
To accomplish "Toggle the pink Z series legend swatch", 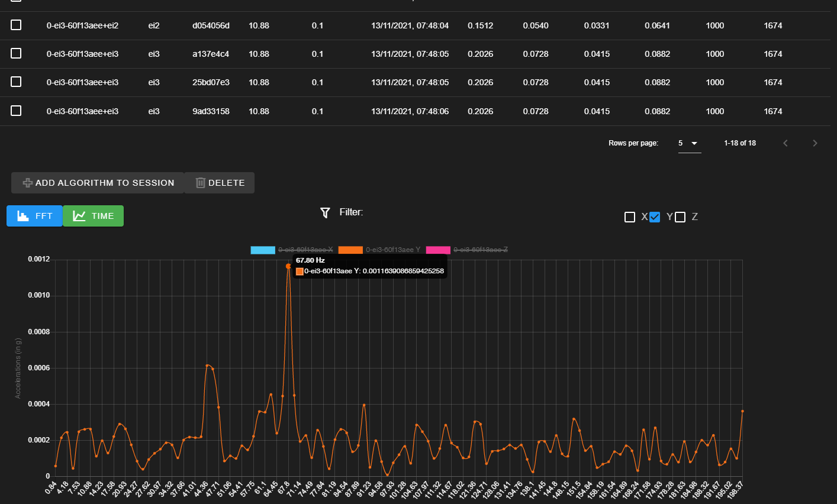I will (438, 250).
